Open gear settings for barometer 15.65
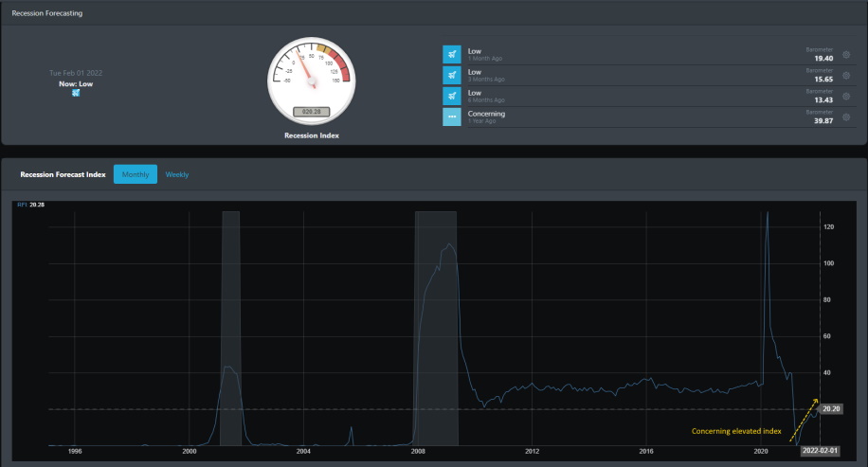The width and height of the screenshot is (868, 467). tap(846, 75)
